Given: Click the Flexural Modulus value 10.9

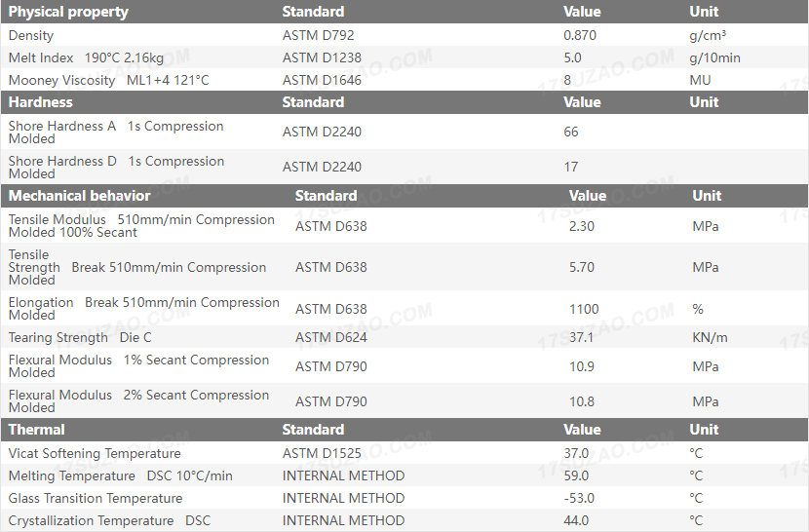Looking at the screenshot, I should pos(582,366).
